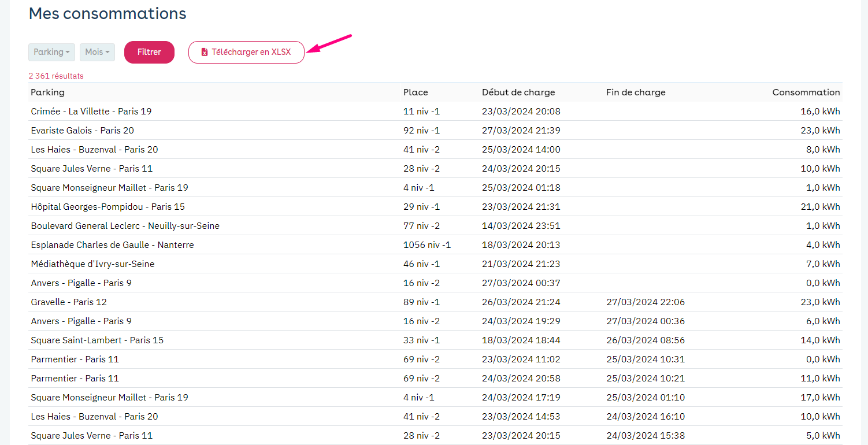Screen dimensions: 868x445
Task: Select the Fin de charge column header
Action: click(x=636, y=92)
